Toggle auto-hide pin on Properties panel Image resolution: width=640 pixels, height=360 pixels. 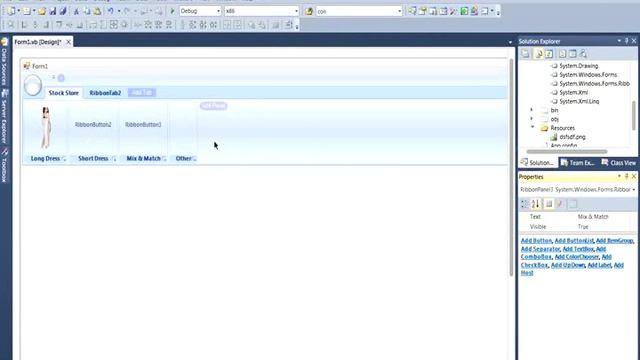pos(627,176)
